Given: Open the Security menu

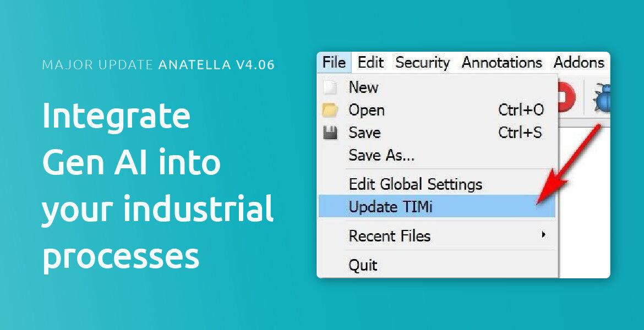Looking at the screenshot, I should (422, 63).
